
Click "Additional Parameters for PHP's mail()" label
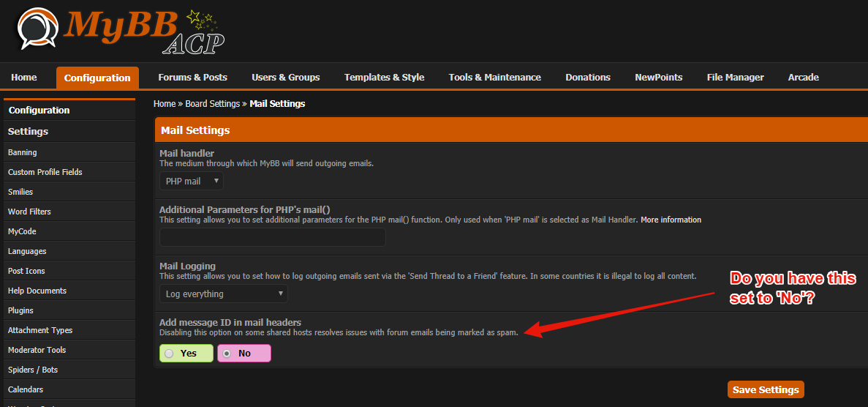click(x=245, y=209)
